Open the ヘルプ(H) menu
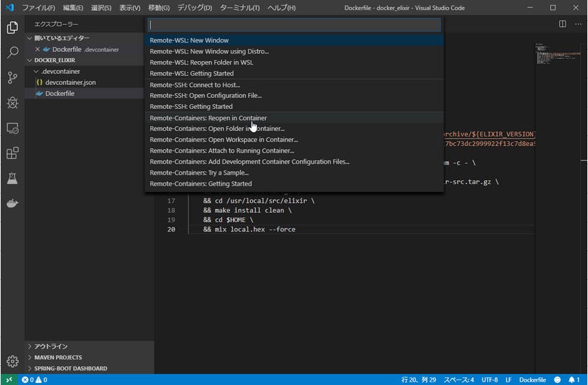 point(281,8)
